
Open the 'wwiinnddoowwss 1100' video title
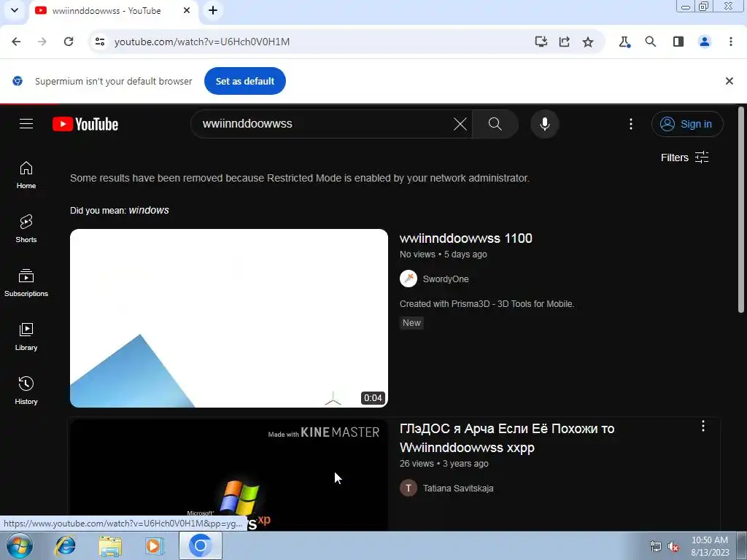click(465, 238)
